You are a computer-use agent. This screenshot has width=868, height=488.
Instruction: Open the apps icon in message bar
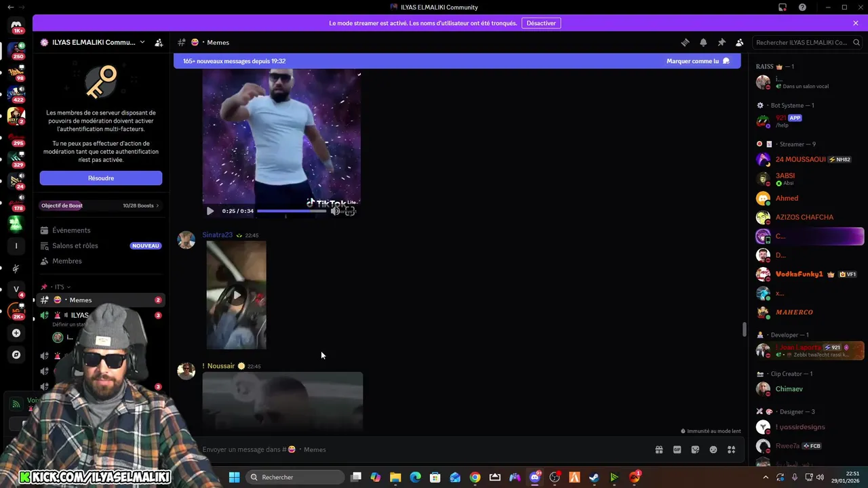732,449
